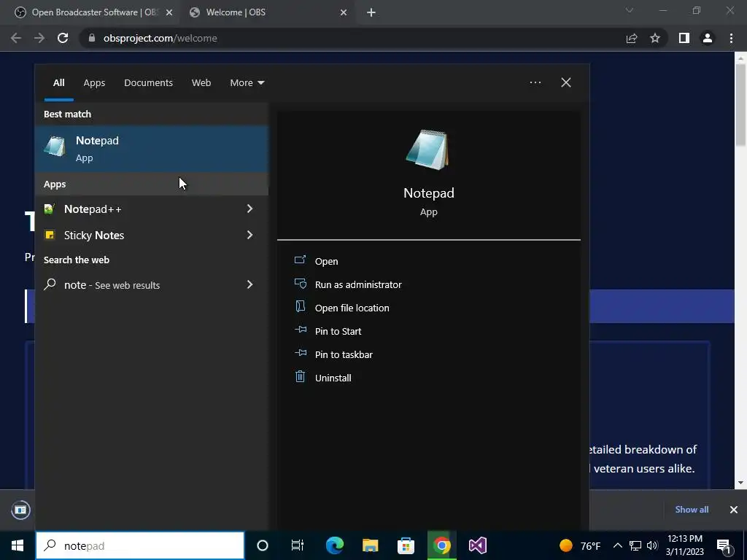
Task: Switch to the Welcome | OBS tab
Action: (x=267, y=12)
